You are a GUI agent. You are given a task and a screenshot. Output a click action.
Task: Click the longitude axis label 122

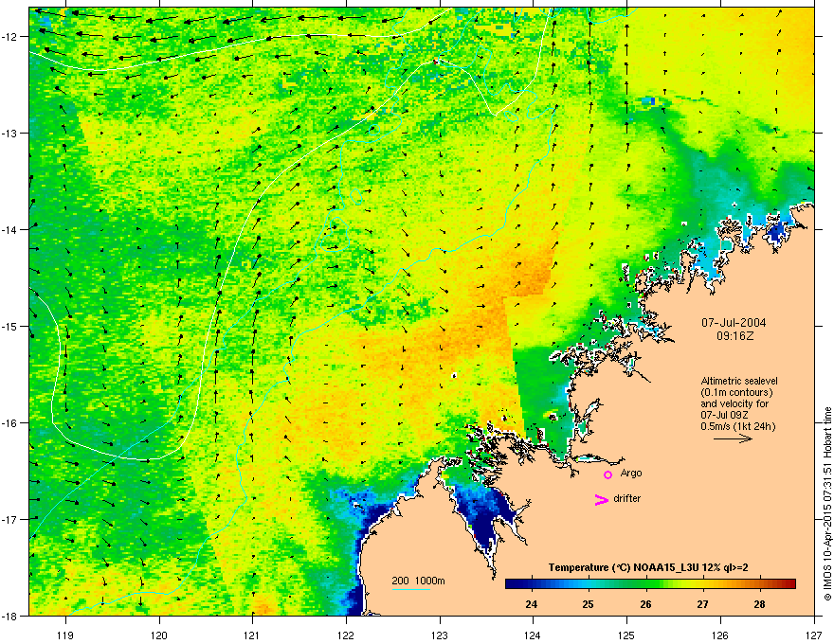coord(346,635)
